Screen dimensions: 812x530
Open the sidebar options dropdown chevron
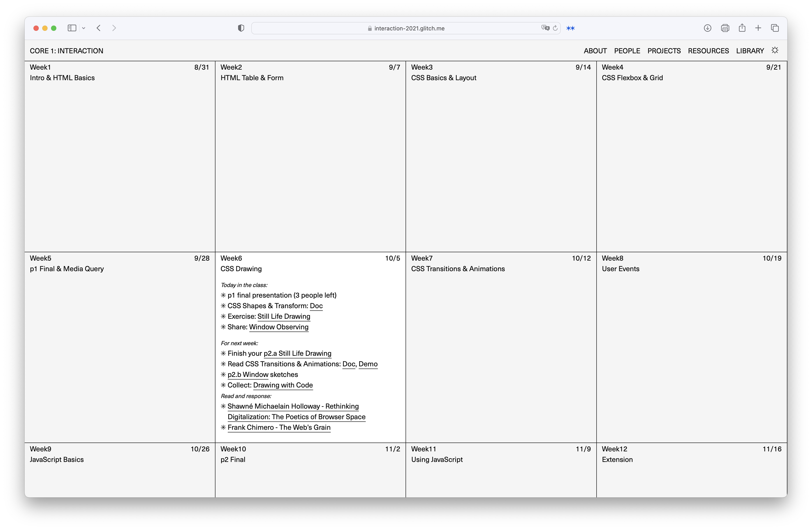coord(84,28)
